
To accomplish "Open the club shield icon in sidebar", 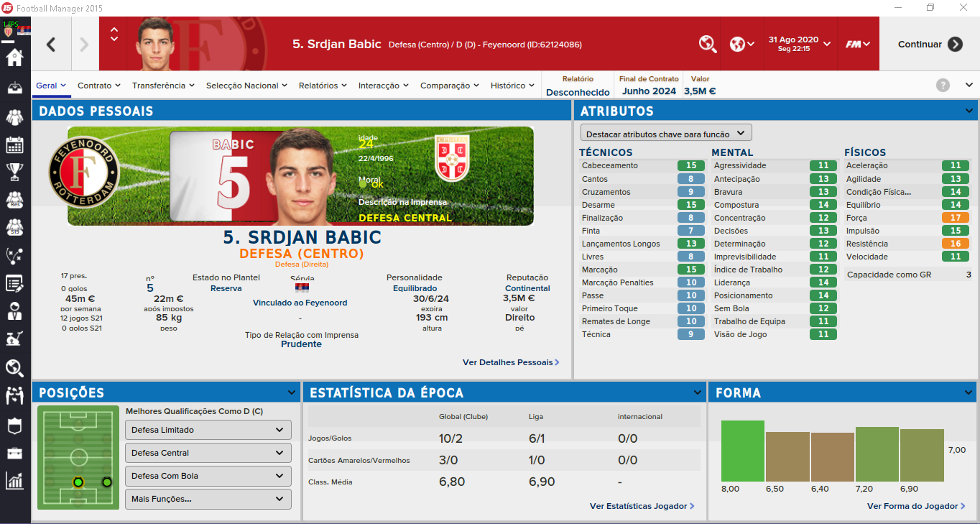I will tap(14, 425).
